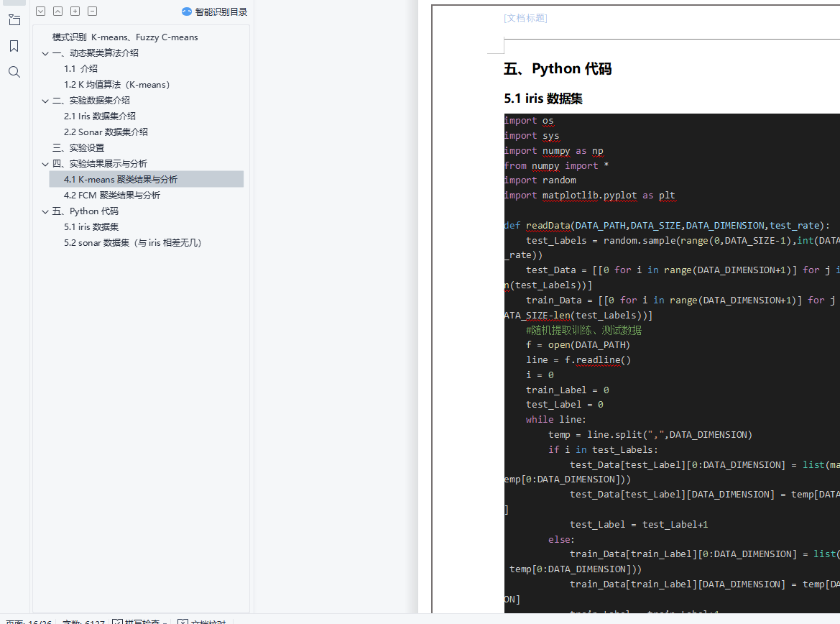The height and width of the screenshot is (624, 840).
Task: Open the bookmark panel from the sidebar
Action: pyautogui.click(x=14, y=46)
